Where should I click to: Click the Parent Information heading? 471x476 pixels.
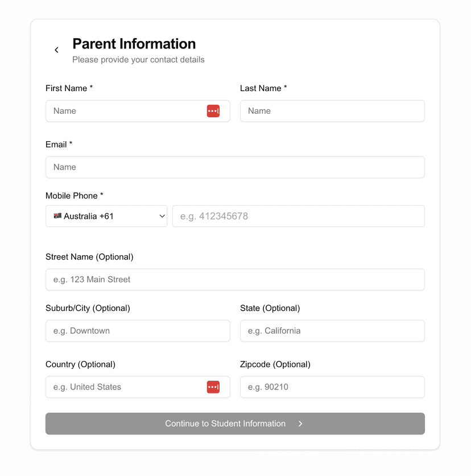[134, 44]
